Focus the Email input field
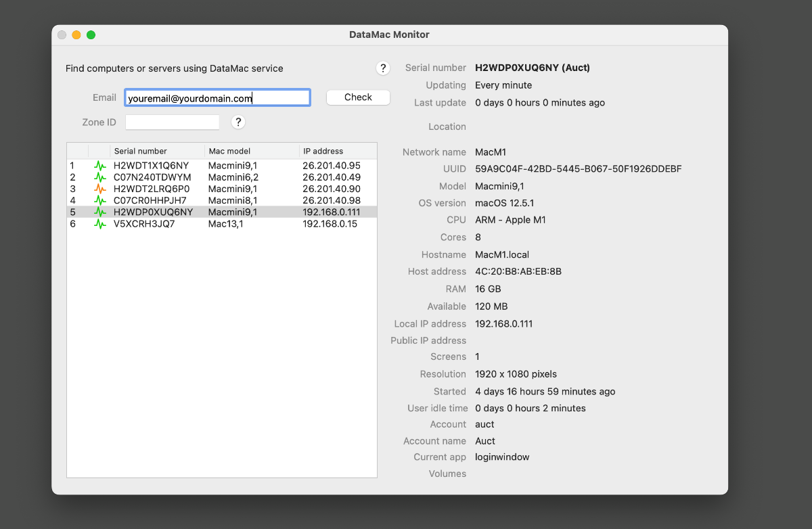812x529 pixels. click(x=217, y=98)
